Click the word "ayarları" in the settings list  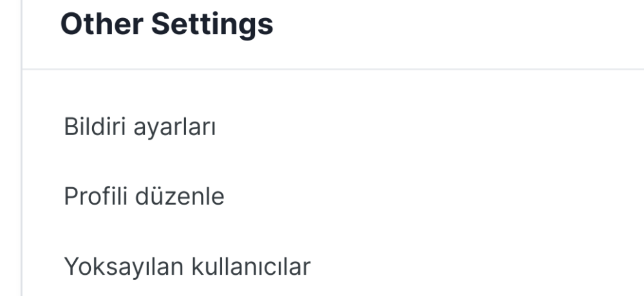pos(174,127)
